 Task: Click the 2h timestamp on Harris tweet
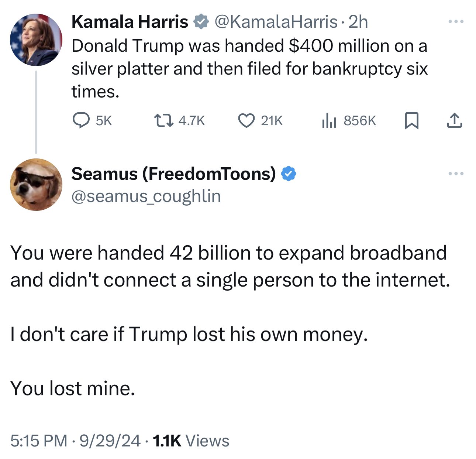coord(358,22)
